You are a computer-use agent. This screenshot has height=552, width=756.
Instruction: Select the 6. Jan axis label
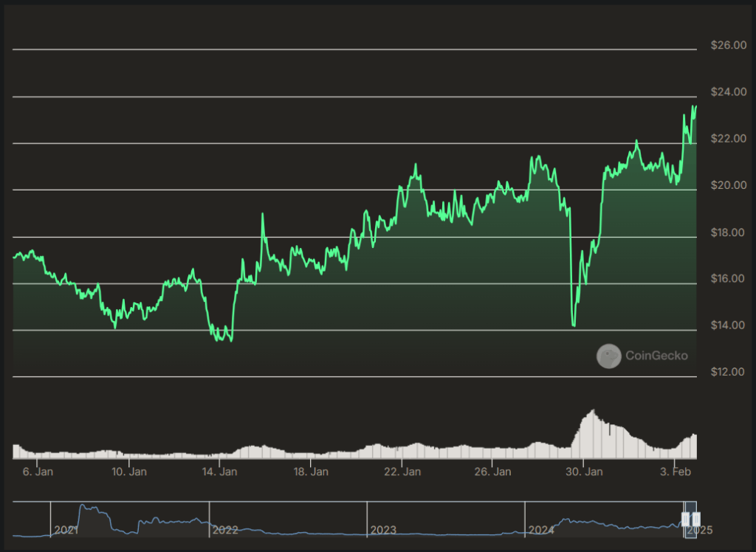38,471
